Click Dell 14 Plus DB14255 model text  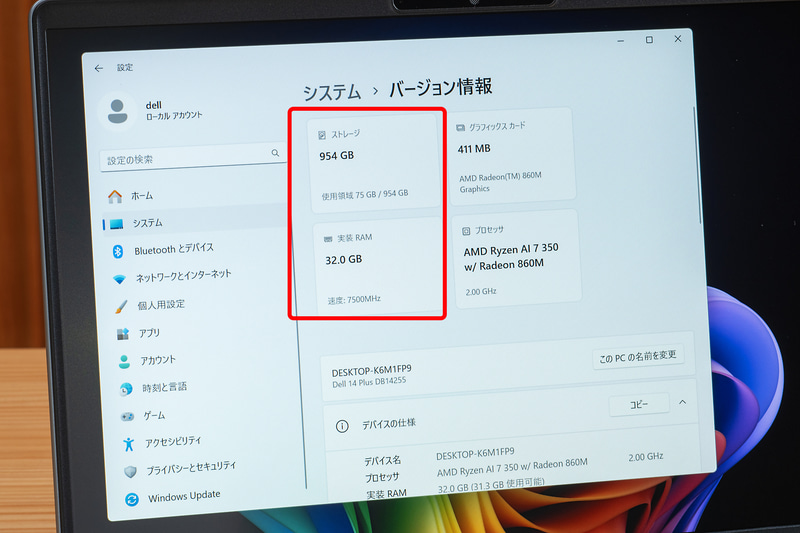(x=369, y=382)
